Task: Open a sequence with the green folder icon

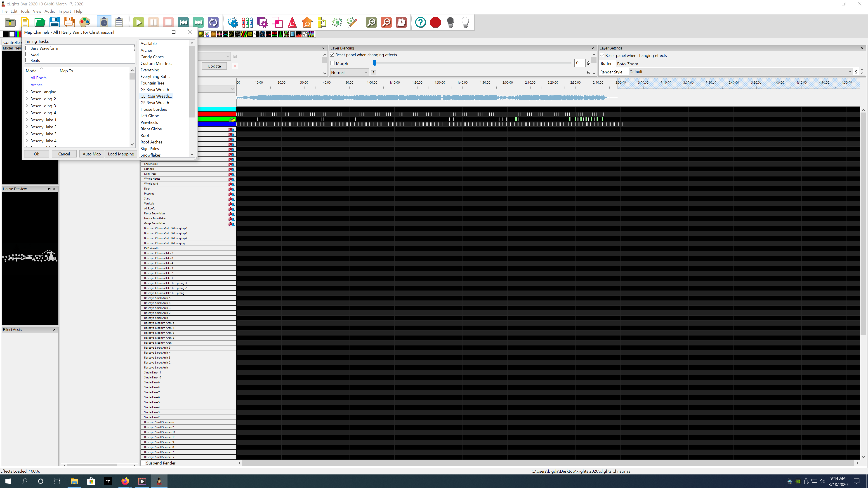Action: click(x=39, y=22)
